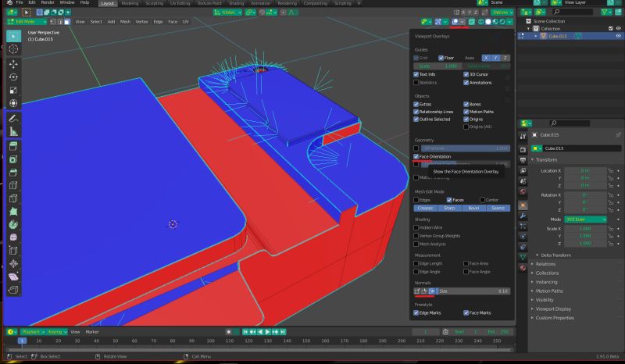
Task: Switch to the Modeling workspace tab
Action: 130,3
